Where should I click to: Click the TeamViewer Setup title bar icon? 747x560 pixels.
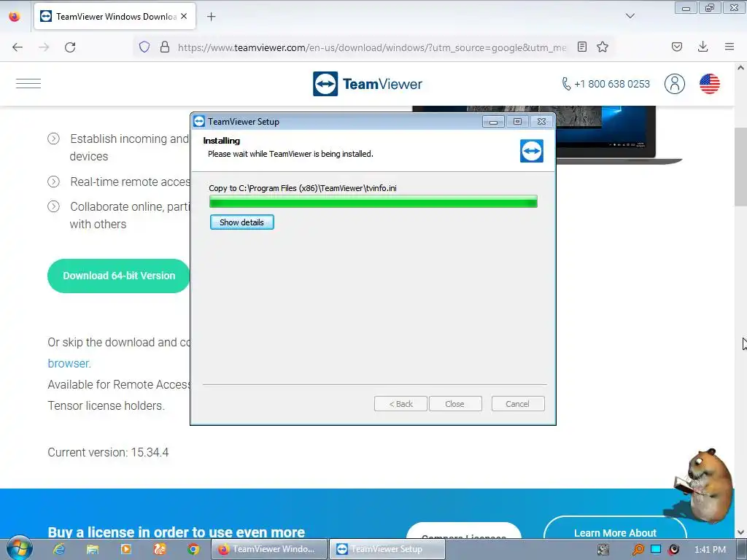199,122
